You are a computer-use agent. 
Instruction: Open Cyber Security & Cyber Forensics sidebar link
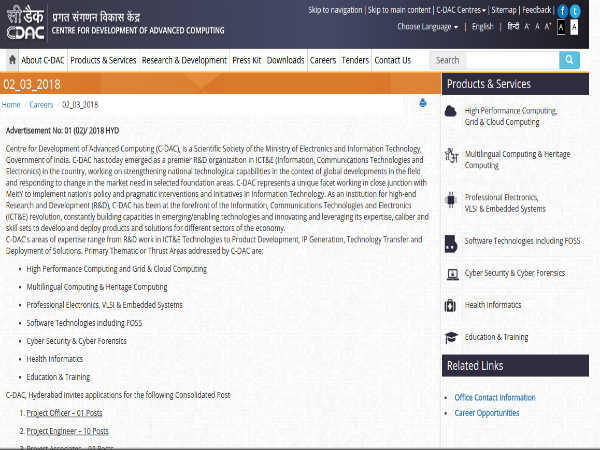[x=515, y=273]
